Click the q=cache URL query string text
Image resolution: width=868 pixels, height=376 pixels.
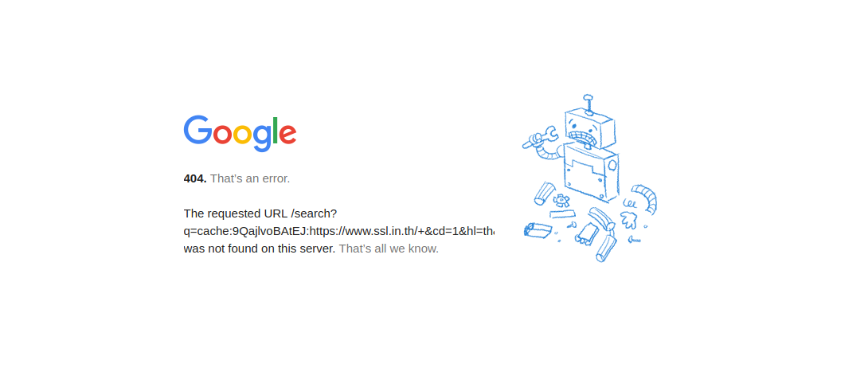tap(338, 231)
